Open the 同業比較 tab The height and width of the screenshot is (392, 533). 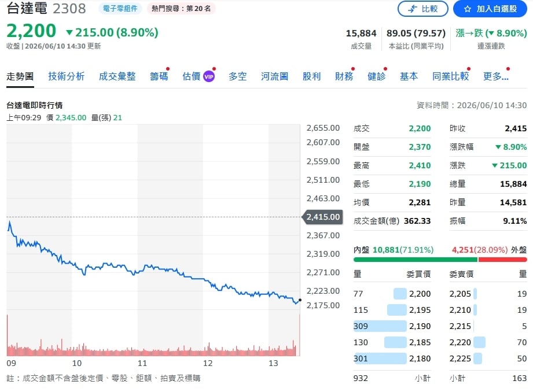[x=451, y=76]
